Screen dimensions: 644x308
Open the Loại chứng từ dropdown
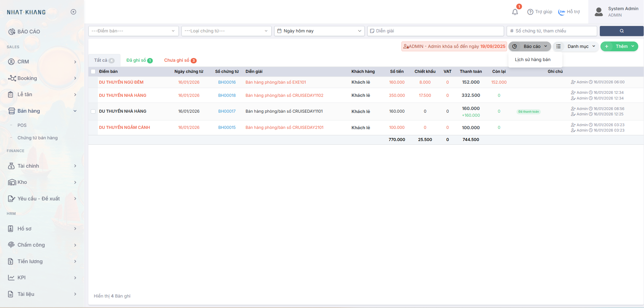[226, 31]
